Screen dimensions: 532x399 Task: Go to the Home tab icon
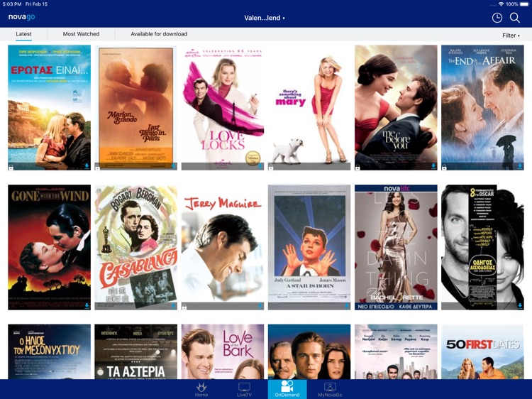click(201, 389)
